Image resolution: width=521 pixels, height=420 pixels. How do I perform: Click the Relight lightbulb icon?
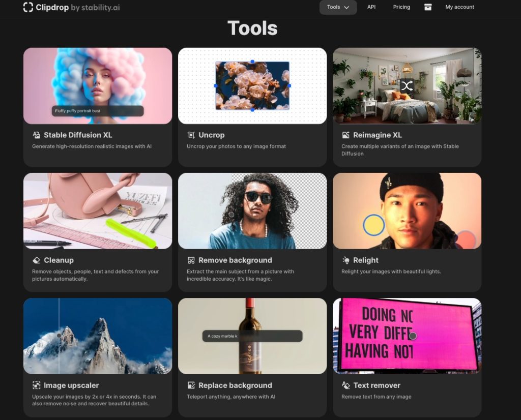345,260
